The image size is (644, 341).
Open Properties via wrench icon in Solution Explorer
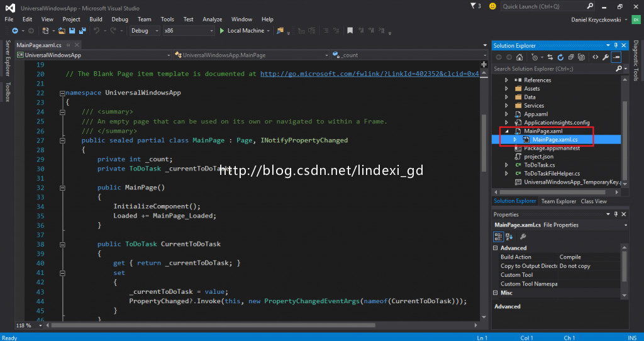pyautogui.click(x=606, y=57)
